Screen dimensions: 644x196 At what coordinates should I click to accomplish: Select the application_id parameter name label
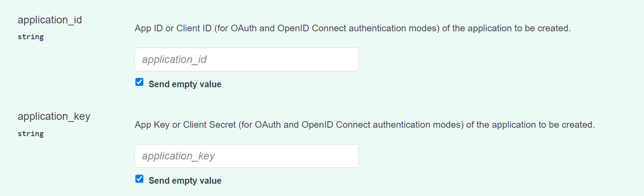pyautogui.click(x=50, y=20)
